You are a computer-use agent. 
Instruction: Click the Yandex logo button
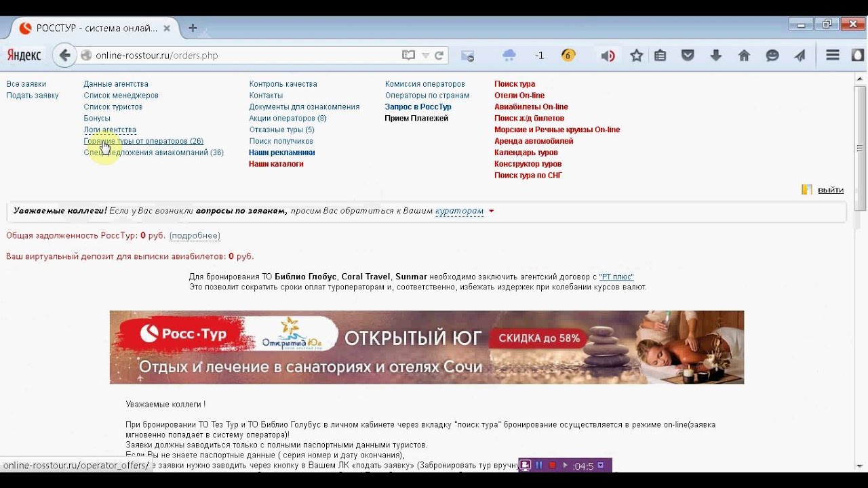coord(24,56)
